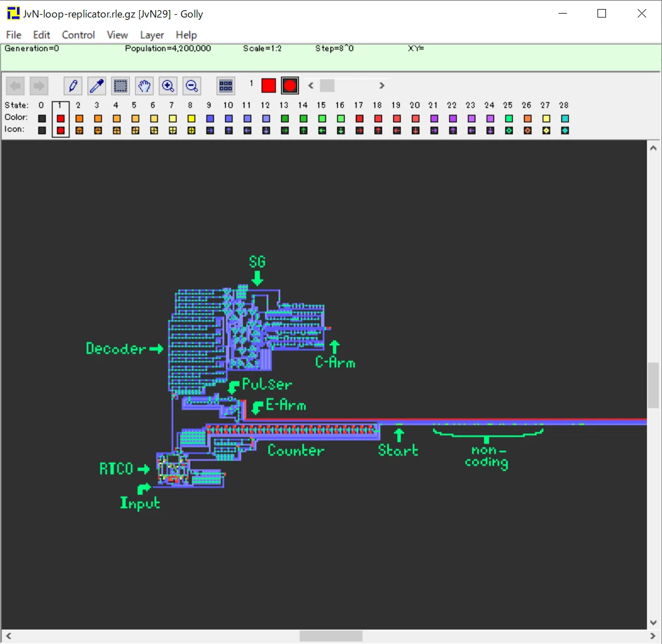Select the Pick eyedropper tool
The height and width of the screenshot is (644, 662).
tap(97, 86)
